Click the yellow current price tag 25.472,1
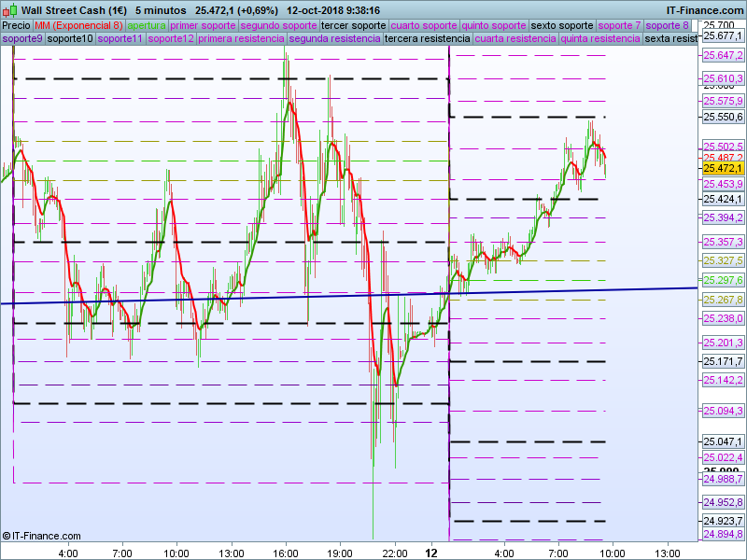 [x=723, y=168]
